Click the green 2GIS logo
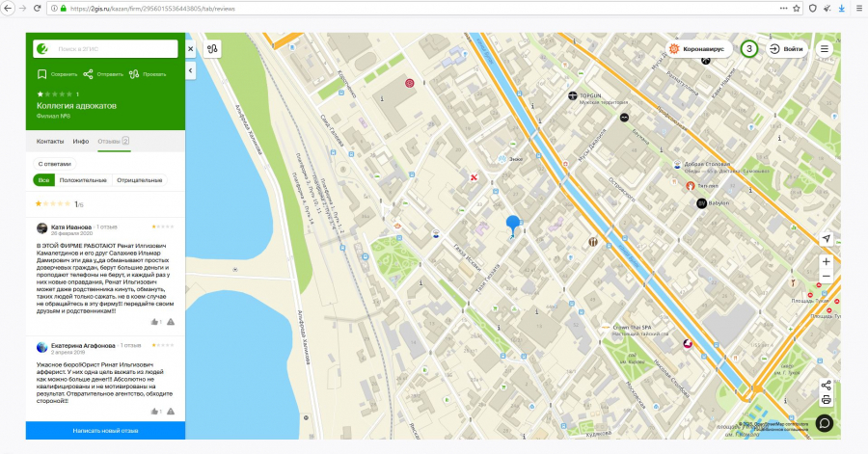This screenshot has width=868, height=454. (42, 48)
